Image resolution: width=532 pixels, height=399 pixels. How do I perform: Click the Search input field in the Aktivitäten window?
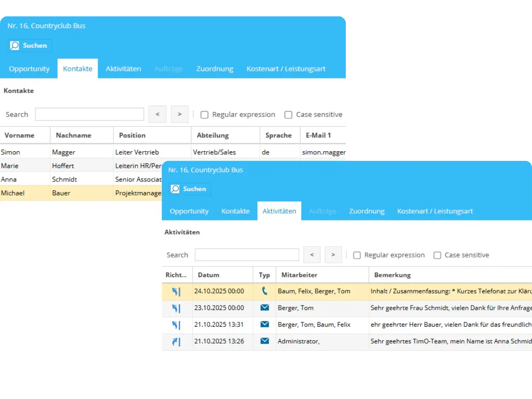pyautogui.click(x=246, y=254)
